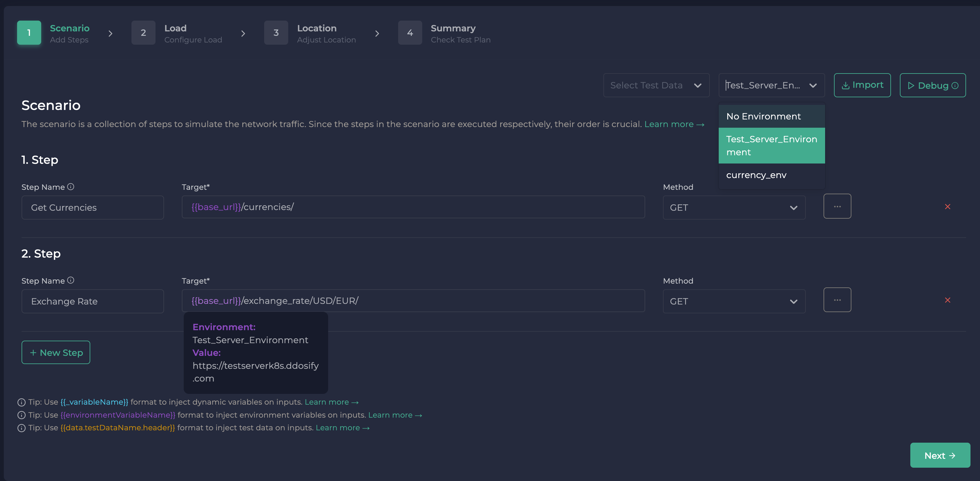Click the Import download icon

coord(845,85)
